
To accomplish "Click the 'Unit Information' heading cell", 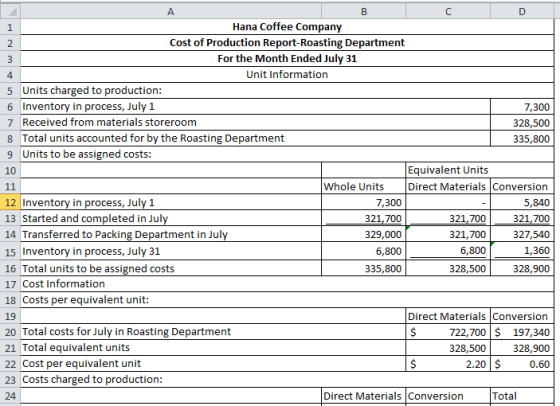I will point(287,74).
